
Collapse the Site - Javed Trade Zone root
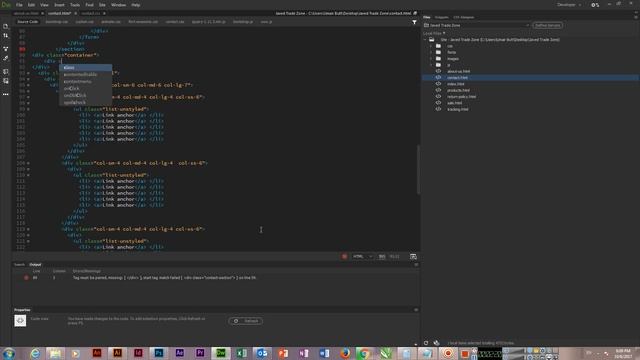425,40
